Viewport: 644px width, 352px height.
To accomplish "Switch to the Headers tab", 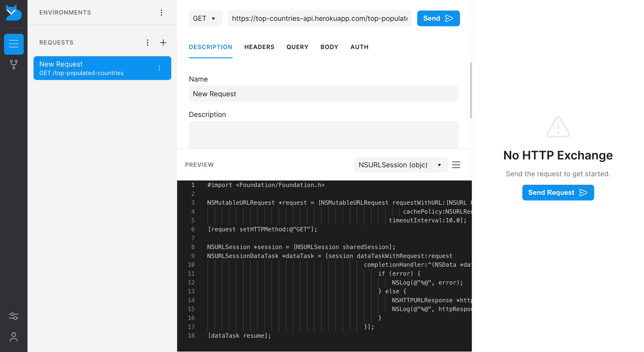I will click(259, 47).
